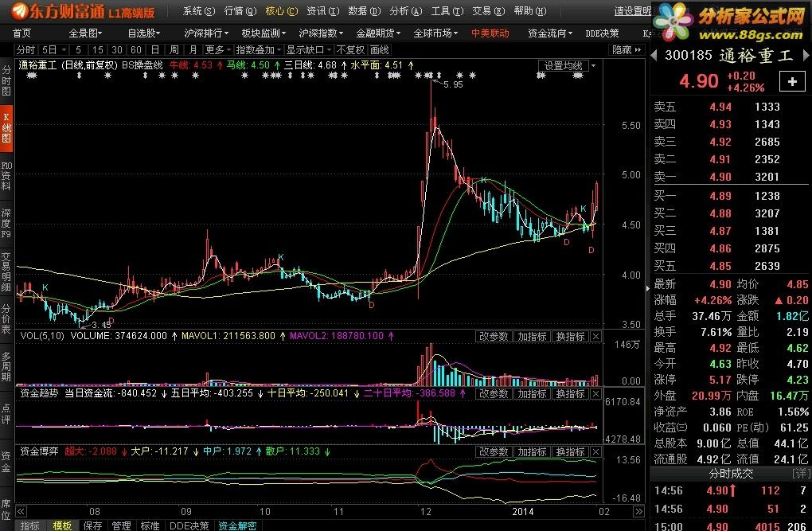
Task: Expand the 资金流向 navigation menu
Action: (x=550, y=33)
